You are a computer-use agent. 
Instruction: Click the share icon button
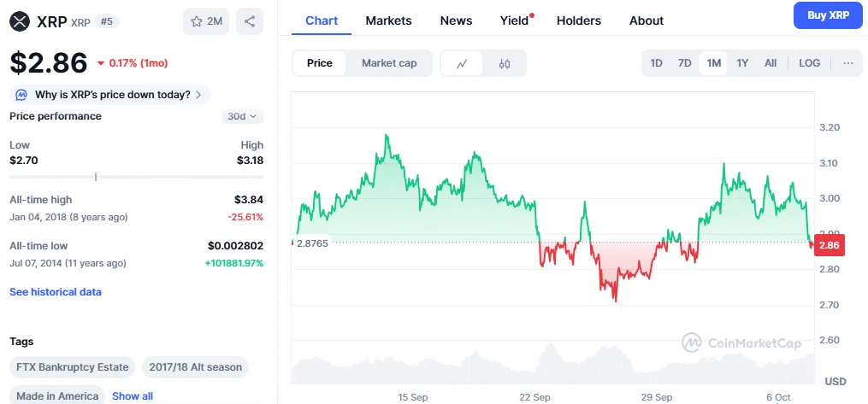249,21
